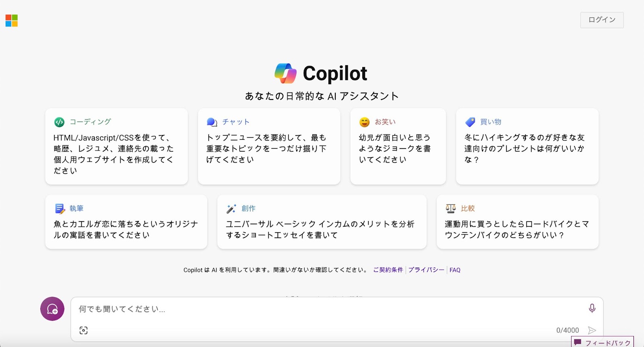Viewport: 644px width, 347px height.
Task: Click the 買い物 category label
Action: [x=491, y=122]
